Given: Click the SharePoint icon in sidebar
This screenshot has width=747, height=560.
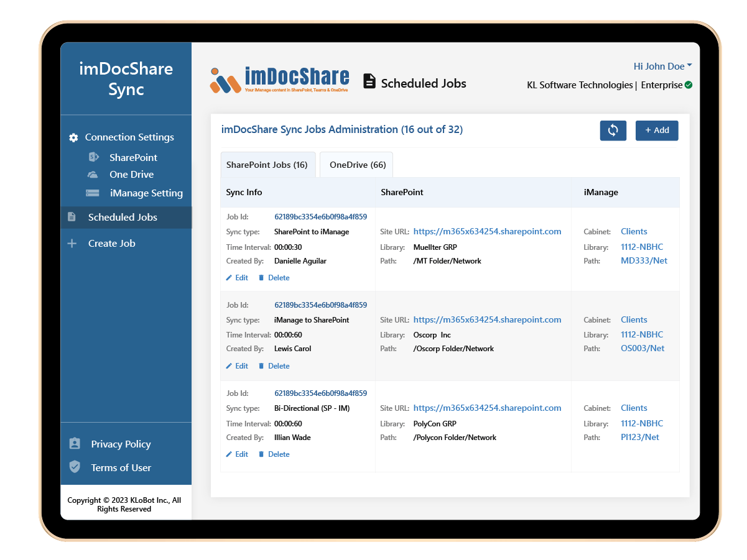Looking at the screenshot, I should pyautogui.click(x=94, y=157).
